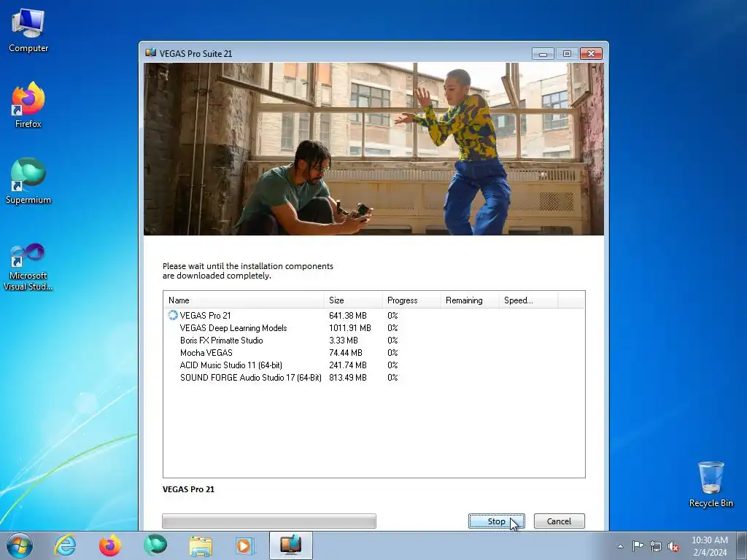Select the ACID Music Studio 11 row

[373, 365]
